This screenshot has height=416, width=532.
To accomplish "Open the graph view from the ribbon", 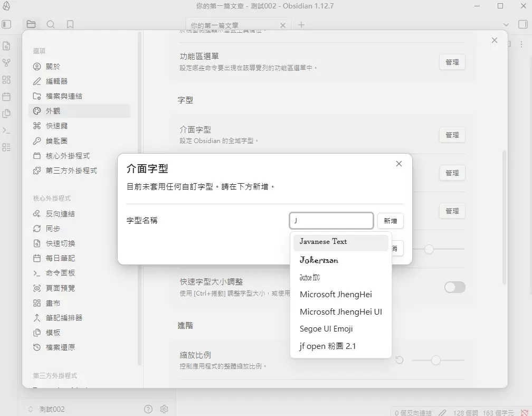I will coord(6,63).
